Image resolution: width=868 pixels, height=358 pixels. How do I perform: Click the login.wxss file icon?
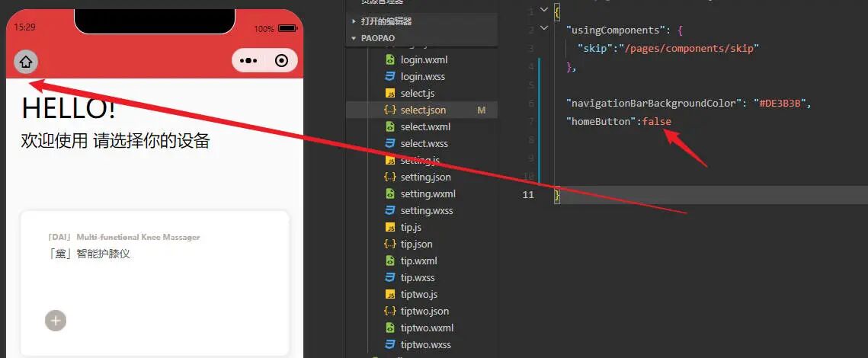click(x=389, y=76)
